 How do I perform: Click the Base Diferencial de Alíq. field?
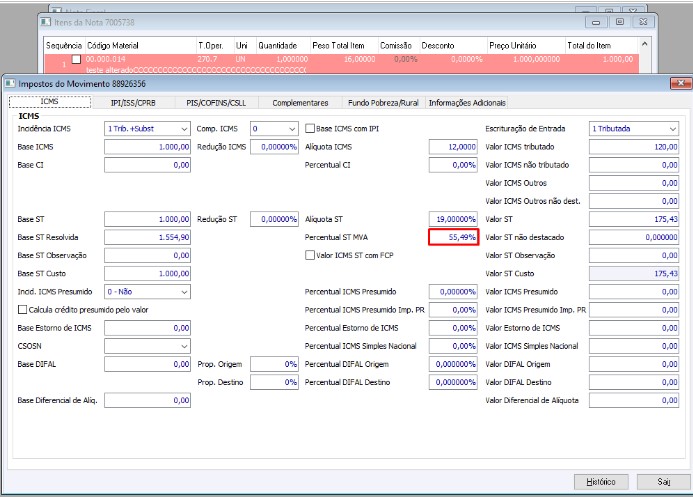147,401
